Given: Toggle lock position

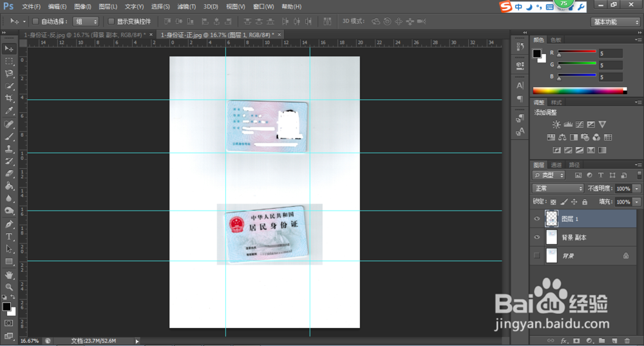Looking at the screenshot, I should (574, 202).
